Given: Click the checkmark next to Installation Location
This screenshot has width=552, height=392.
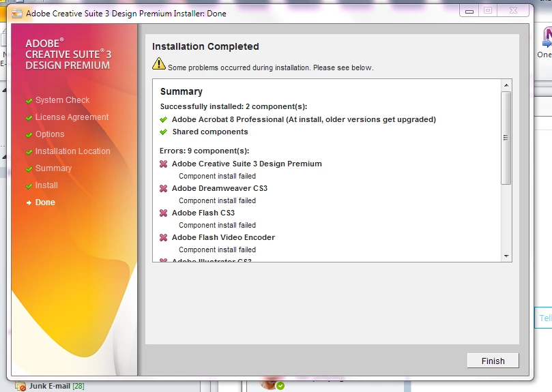Looking at the screenshot, I should (x=29, y=152).
